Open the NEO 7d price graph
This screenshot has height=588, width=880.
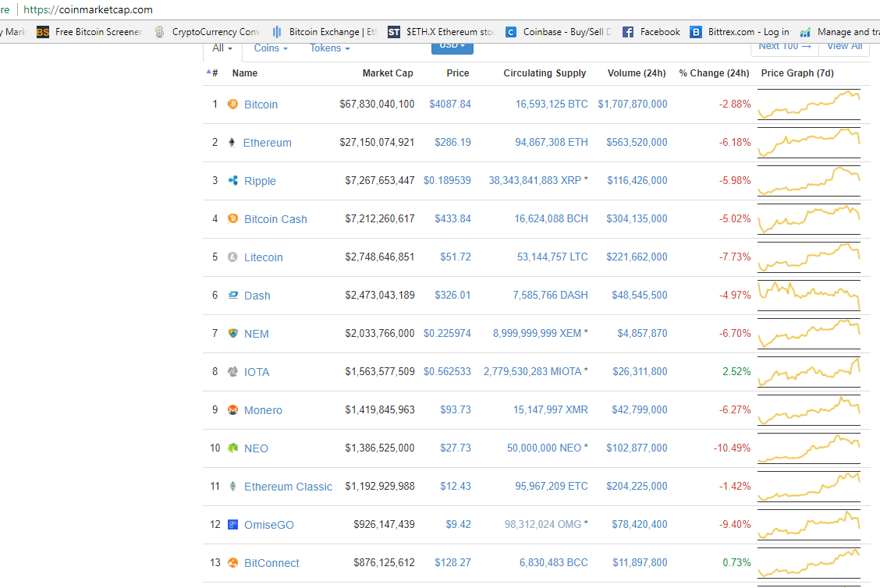tap(809, 448)
